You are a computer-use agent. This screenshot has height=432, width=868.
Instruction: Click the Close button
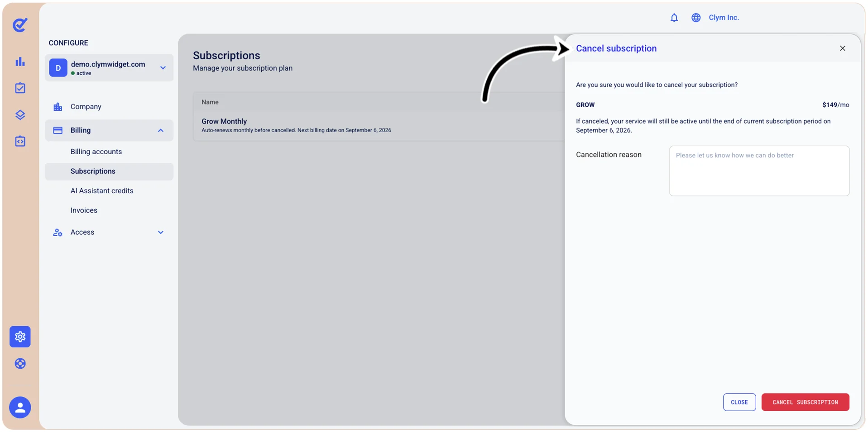(x=739, y=402)
